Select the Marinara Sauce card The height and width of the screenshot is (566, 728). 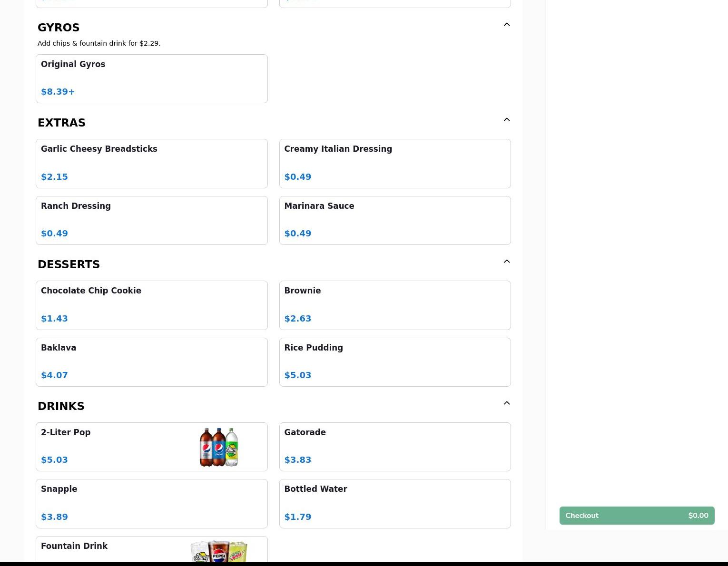point(394,220)
